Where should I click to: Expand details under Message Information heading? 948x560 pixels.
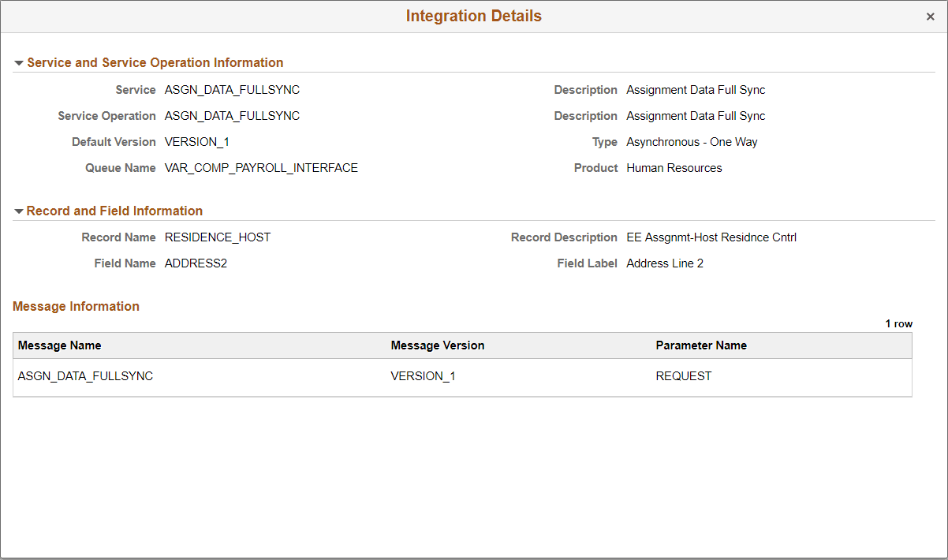tap(76, 306)
